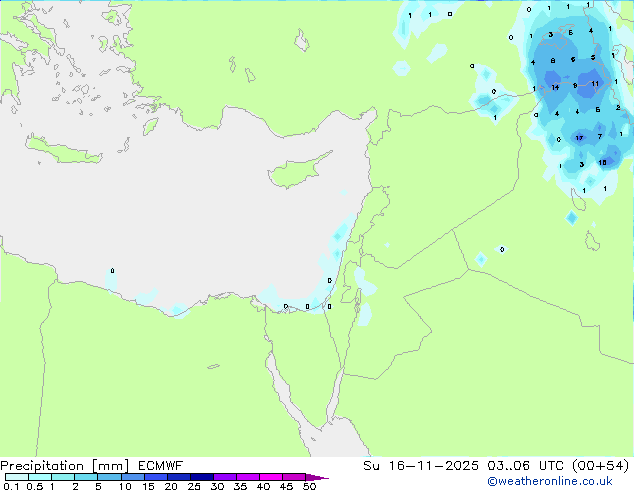Screen dimensions: 634x490
Task: Click the 0.1–0.5 mm palest legend swatch
Action: point(17,477)
